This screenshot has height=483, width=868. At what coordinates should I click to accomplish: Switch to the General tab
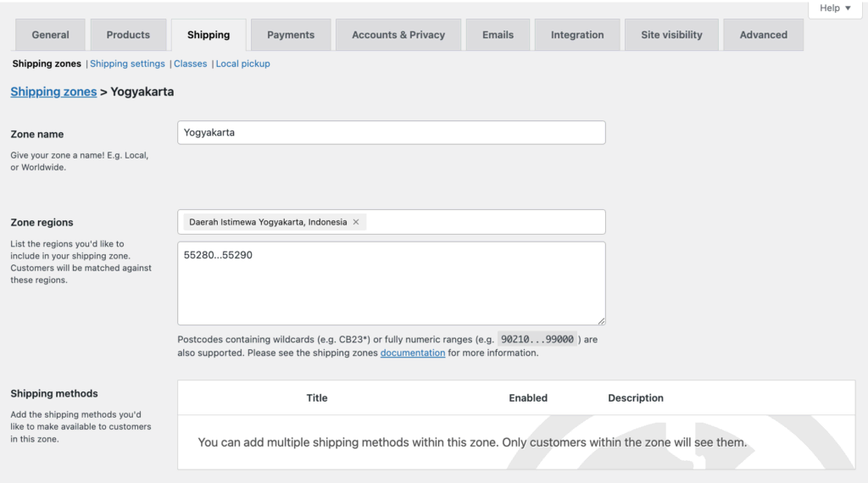[x=50, y=35]
